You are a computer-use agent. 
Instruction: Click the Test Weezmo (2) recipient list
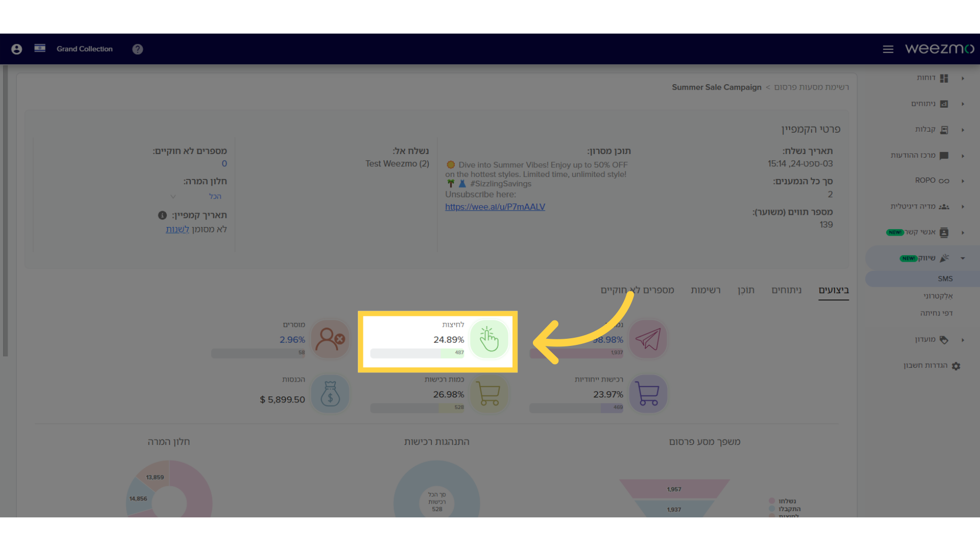click(x=397, y=164)
